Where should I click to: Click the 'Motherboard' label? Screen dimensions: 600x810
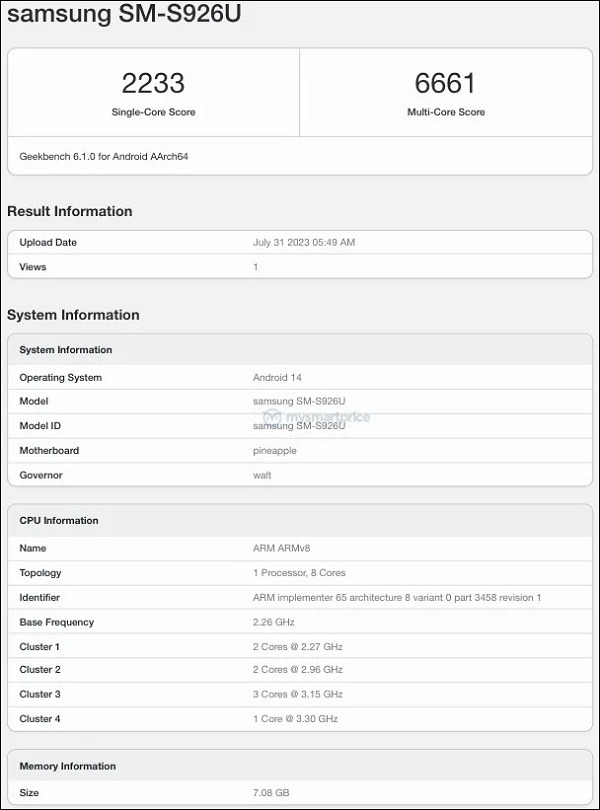point(49,450)
